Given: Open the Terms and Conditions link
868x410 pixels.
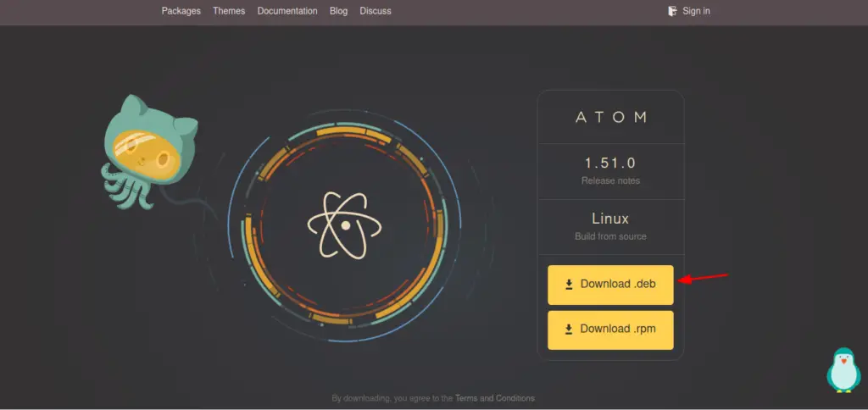Looking at the screenshot, I should pyautogui.click(x=495, y=398).
